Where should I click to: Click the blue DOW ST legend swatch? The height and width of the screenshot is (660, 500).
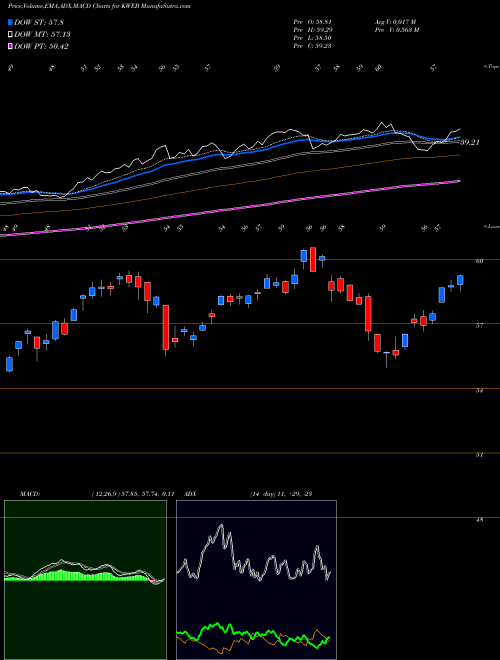pos(10,22)
